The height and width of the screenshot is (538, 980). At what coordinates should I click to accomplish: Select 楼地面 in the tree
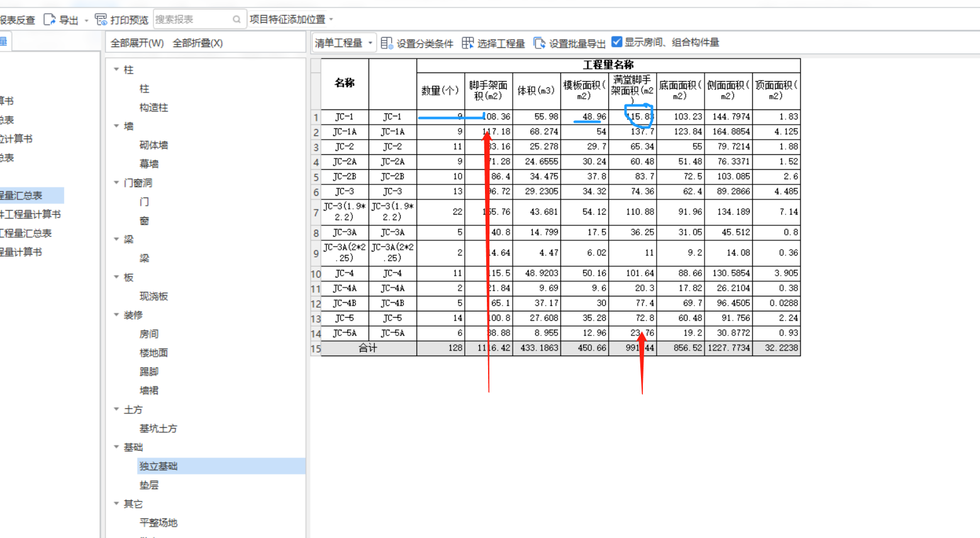(153, 353)
